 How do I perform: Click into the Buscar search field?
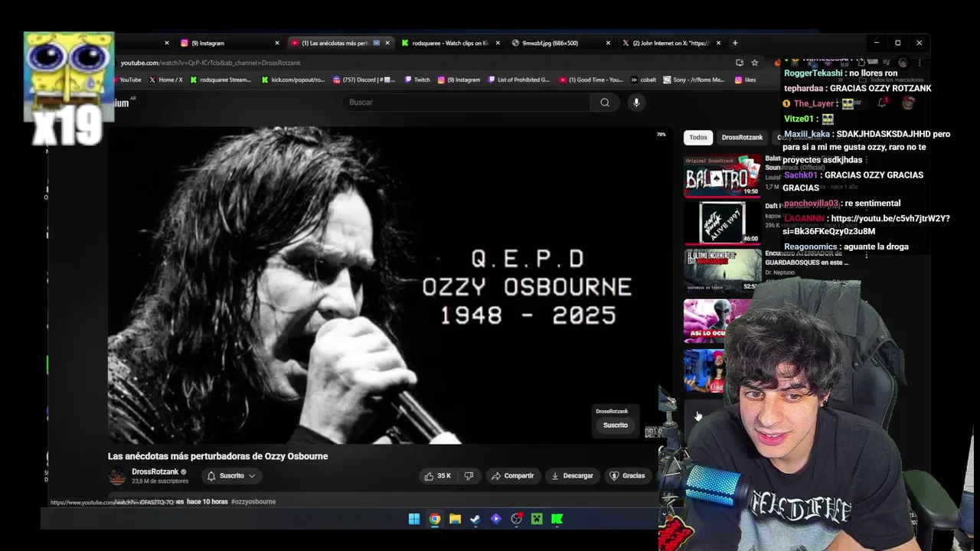[x=467, y=103]
